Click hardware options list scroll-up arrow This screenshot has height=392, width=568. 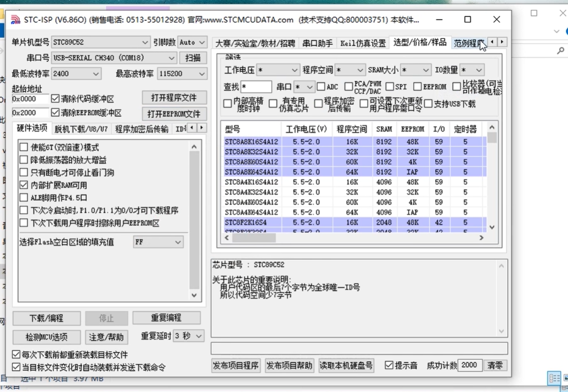(194, 146)
